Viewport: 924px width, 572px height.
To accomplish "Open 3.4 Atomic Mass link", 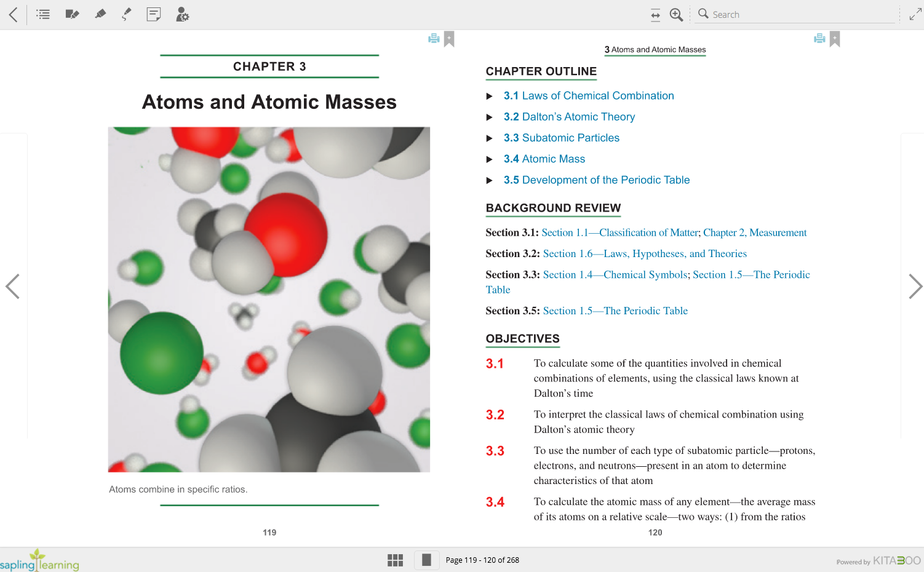I will 544,159.
